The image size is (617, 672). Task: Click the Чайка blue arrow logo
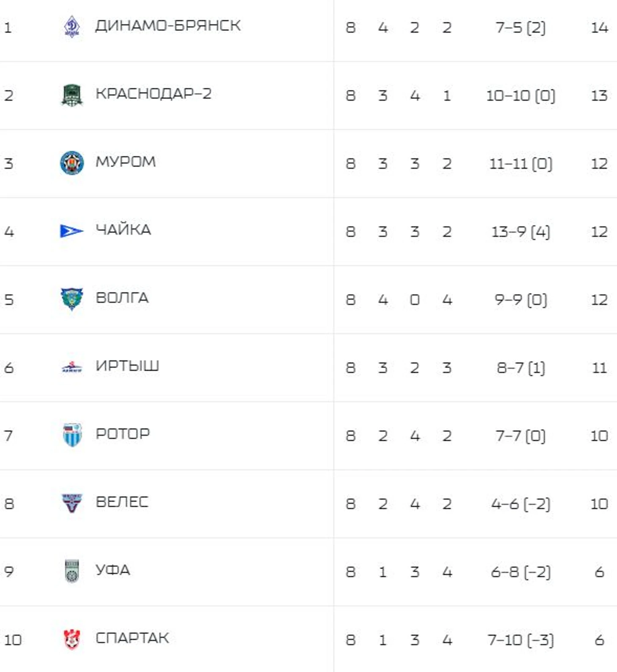pyautogui.click(x=72, y=231)
